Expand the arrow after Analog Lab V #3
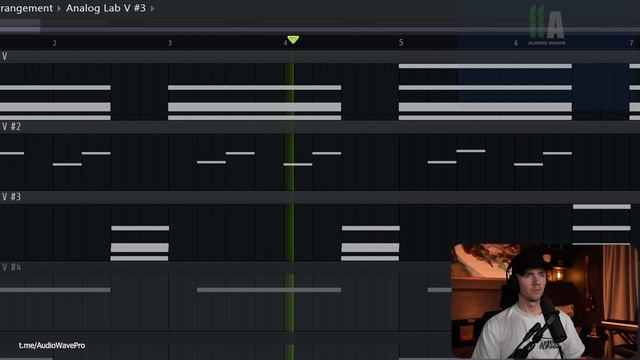The height and width of the screenshot is (360, 640). pyautogui.click(x=152, y=9)
